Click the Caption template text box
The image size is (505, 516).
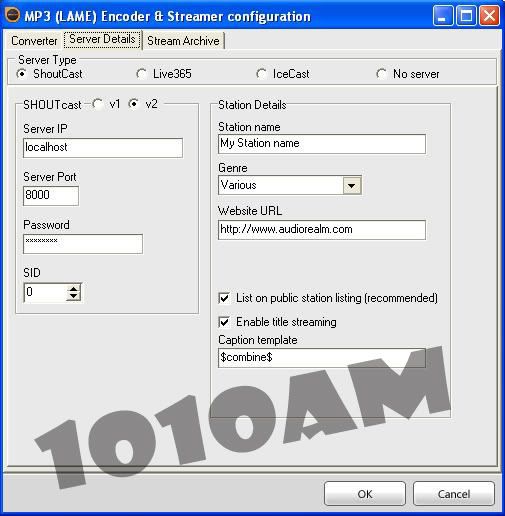pyautogui.click(x=322, y=358)
